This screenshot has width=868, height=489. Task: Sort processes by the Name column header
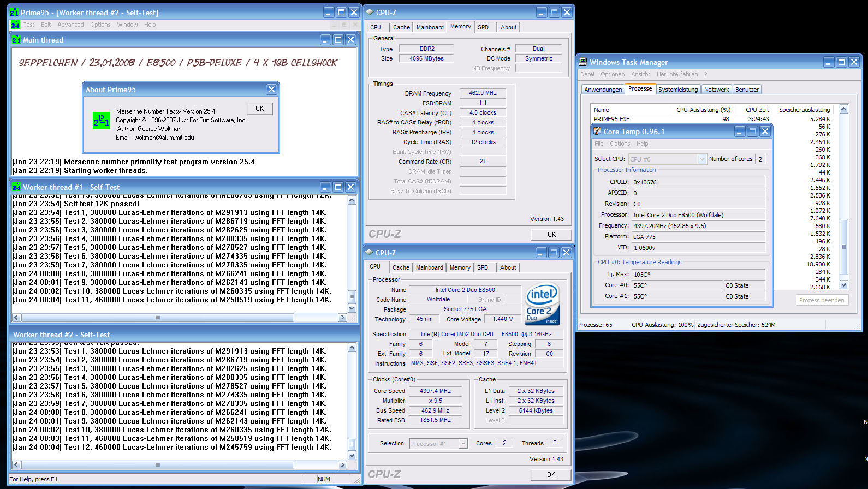point(631,110)
